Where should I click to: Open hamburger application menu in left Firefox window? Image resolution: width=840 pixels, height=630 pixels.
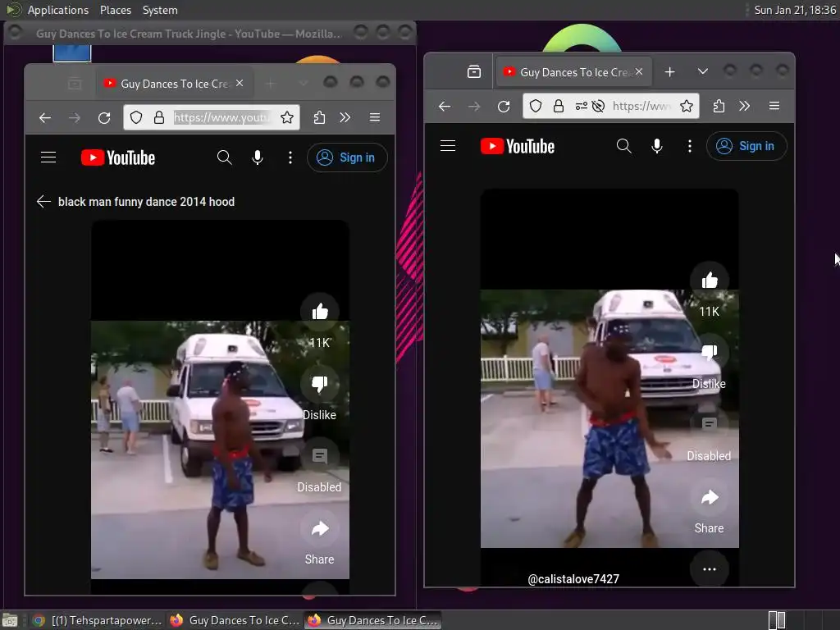[x=375, y=117]
